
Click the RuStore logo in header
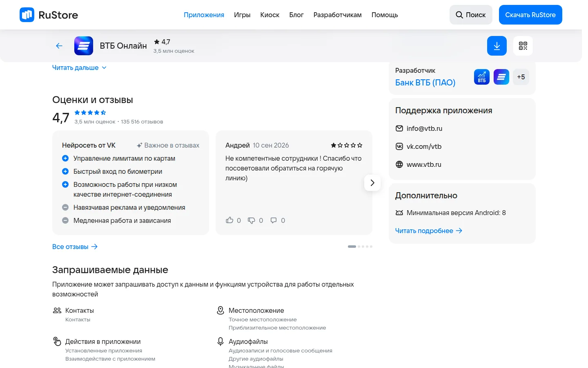click(x=49, y=15)
